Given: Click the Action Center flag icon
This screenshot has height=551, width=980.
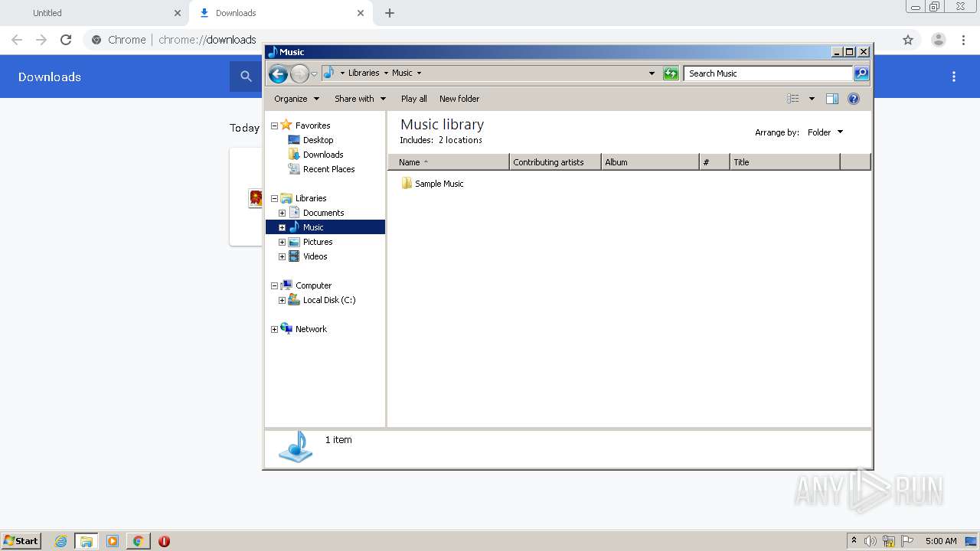Looking at the screenshot, I should coord(907,541).
